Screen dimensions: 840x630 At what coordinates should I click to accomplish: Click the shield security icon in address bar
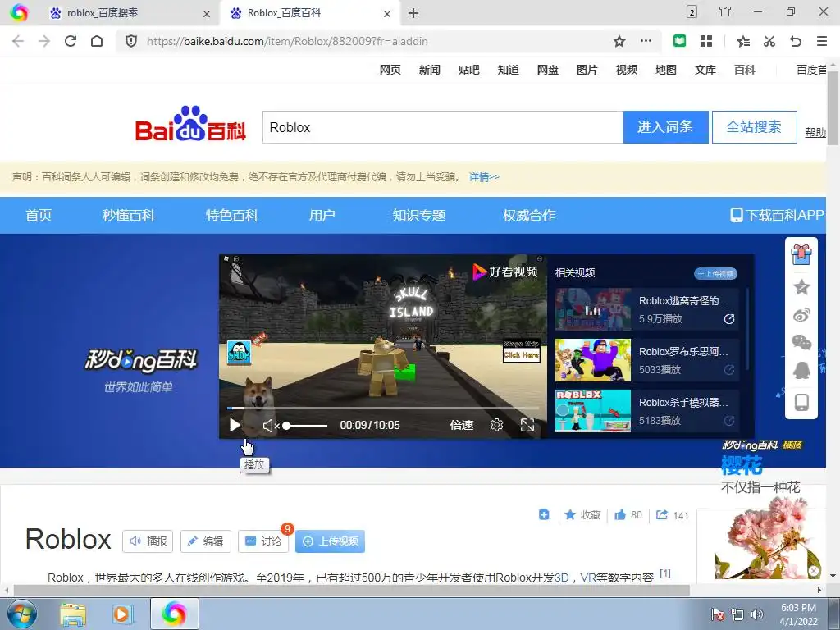[x=131, y=41]
